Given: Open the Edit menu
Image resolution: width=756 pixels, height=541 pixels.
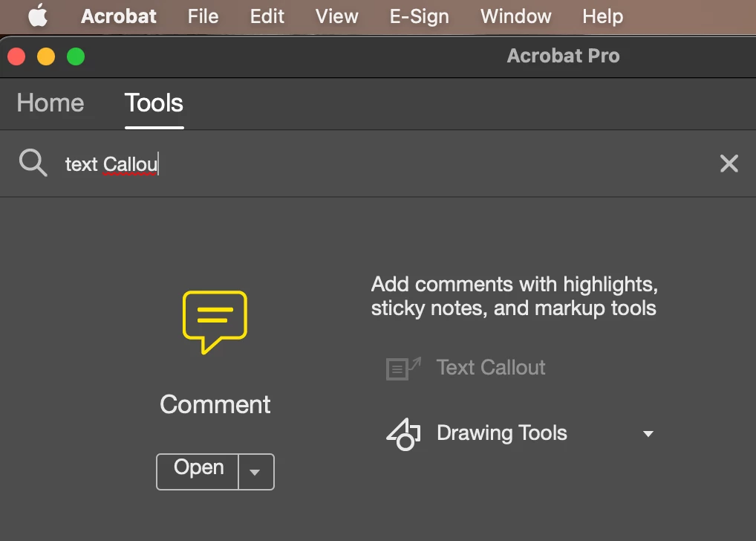Looking at the screenshot, I should click(x=267, y=16).
